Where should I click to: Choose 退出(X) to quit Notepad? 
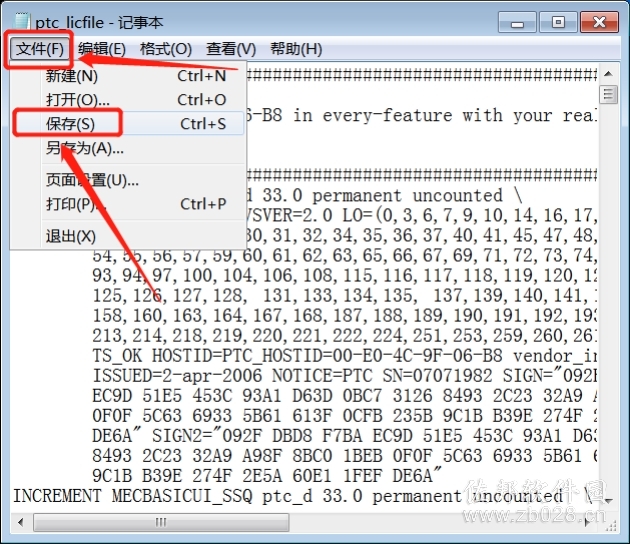pos(136,236)
